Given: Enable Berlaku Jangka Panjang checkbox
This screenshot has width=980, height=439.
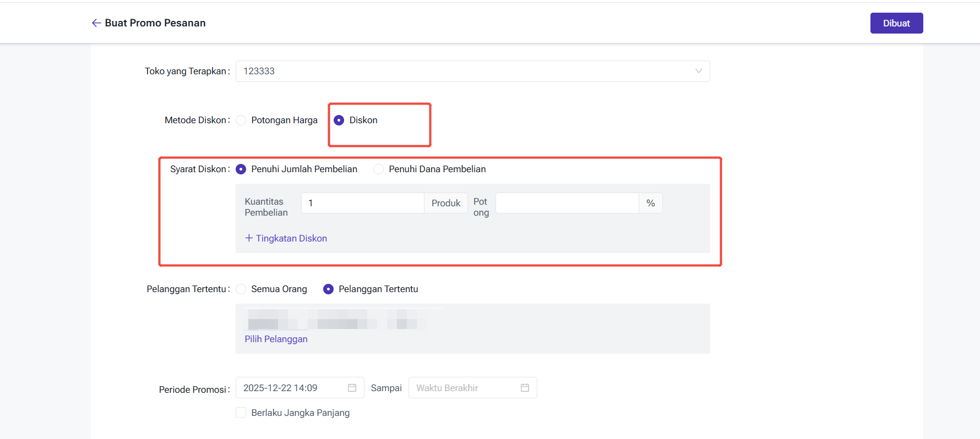Looking at the screenshot, I should 241,413.
